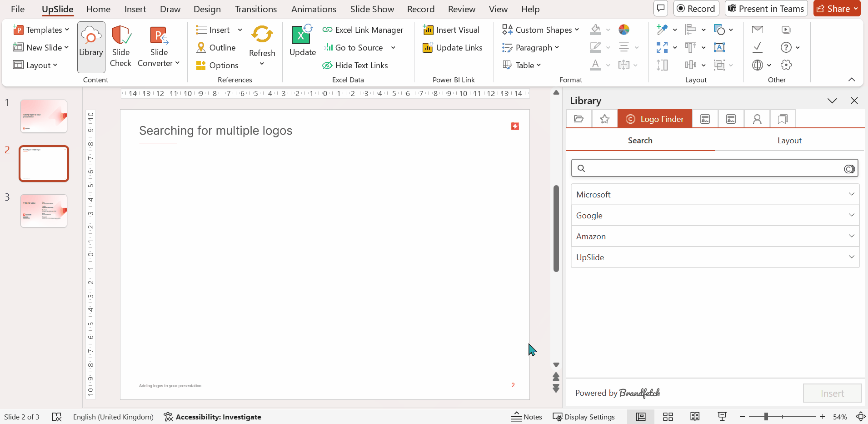Viewport: 868px width, 424px height.
Task: Click the color pie wheel icon
Action: [x=624, y=30]
